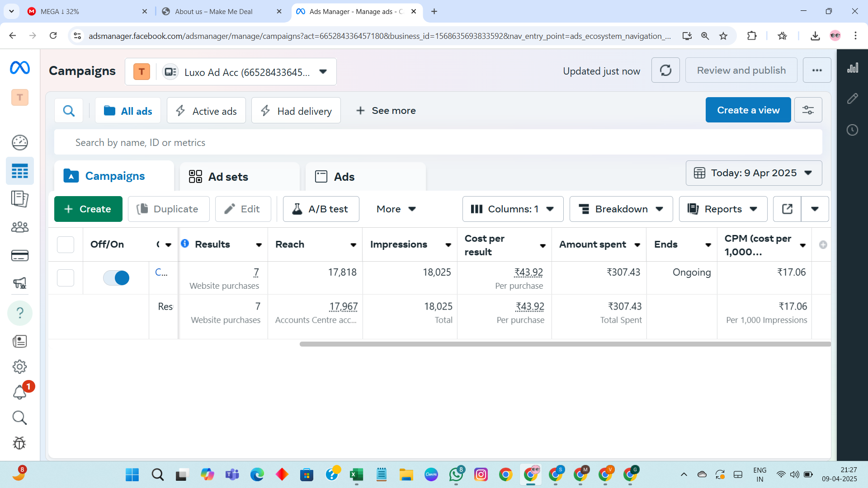
Task: Toggle the campaign Off/On switch
Action: (116, 277)
